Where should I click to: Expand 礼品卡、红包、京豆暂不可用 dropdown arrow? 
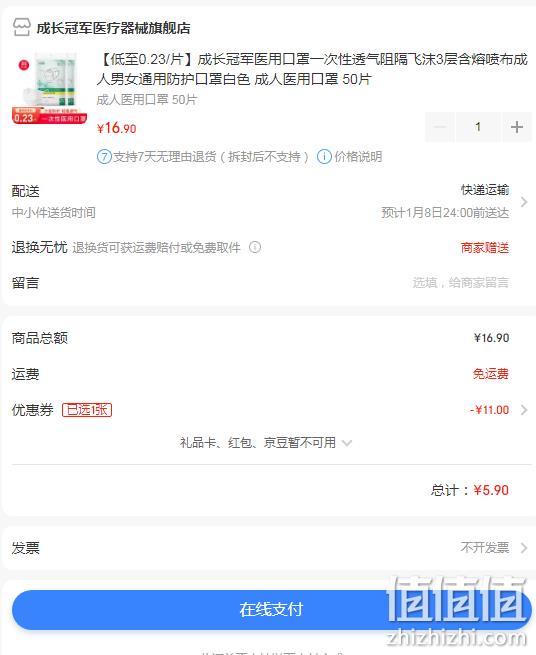click(x=347, y=443)
